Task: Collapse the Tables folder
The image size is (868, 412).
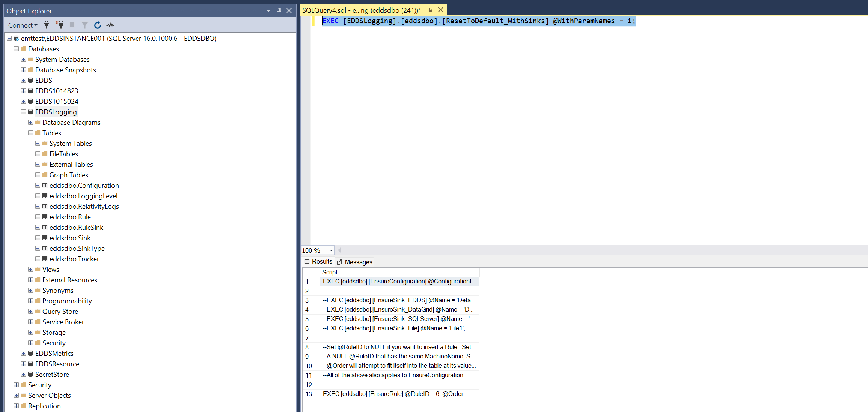Action: [x=30, y=133]
